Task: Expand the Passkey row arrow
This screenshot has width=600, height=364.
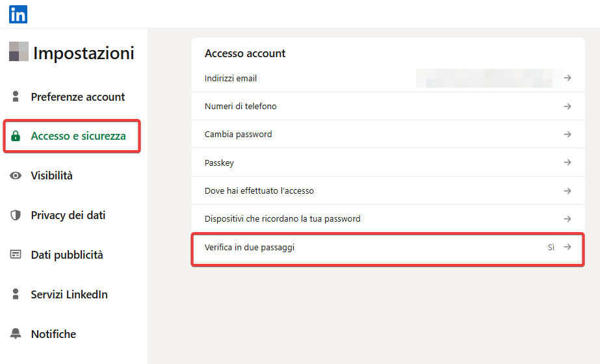Action: point(567,162)
